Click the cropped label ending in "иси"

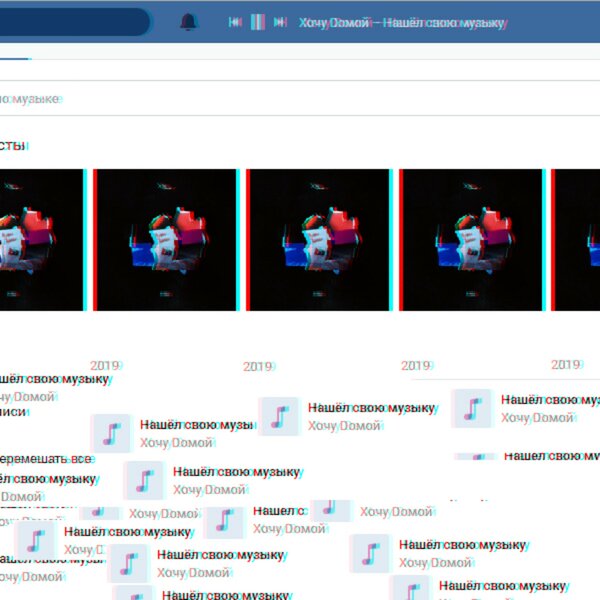(x=14, y=411)
